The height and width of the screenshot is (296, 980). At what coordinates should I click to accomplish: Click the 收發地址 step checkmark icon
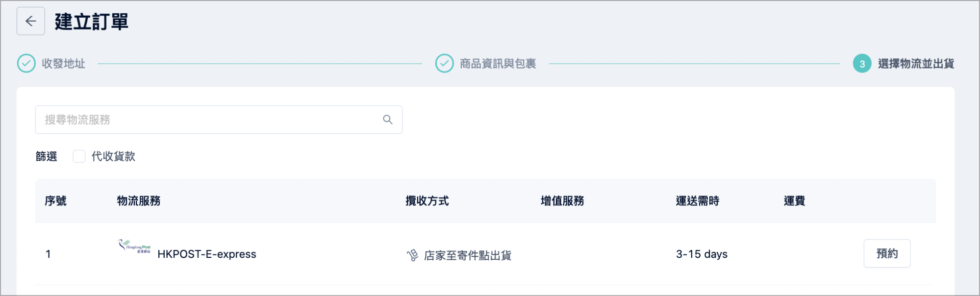(x=26, y=63)
